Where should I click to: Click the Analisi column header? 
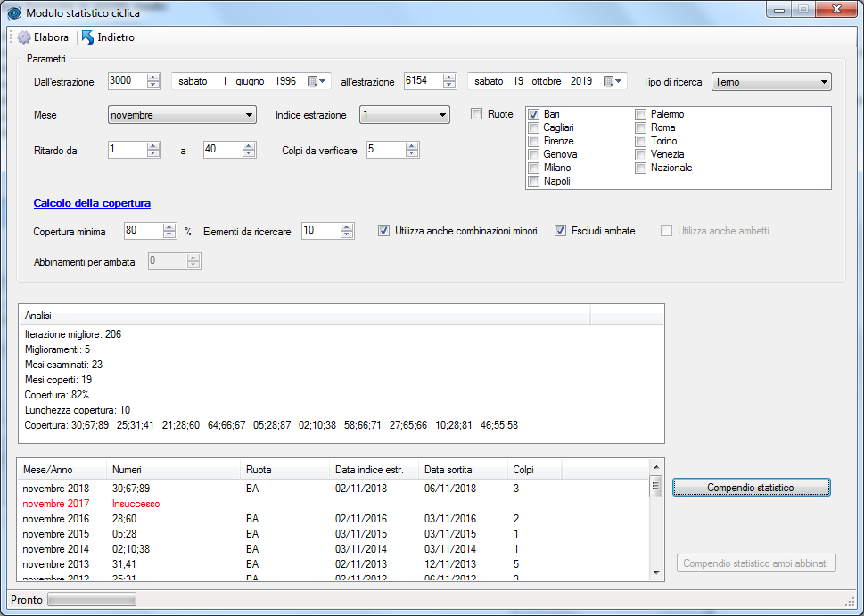click(x=305, y=316)
